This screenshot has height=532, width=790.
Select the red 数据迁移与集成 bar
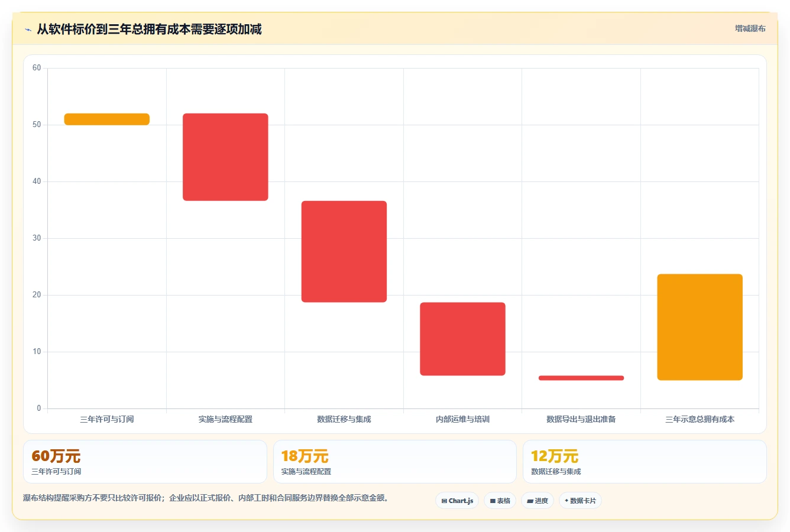click(344, 252)
